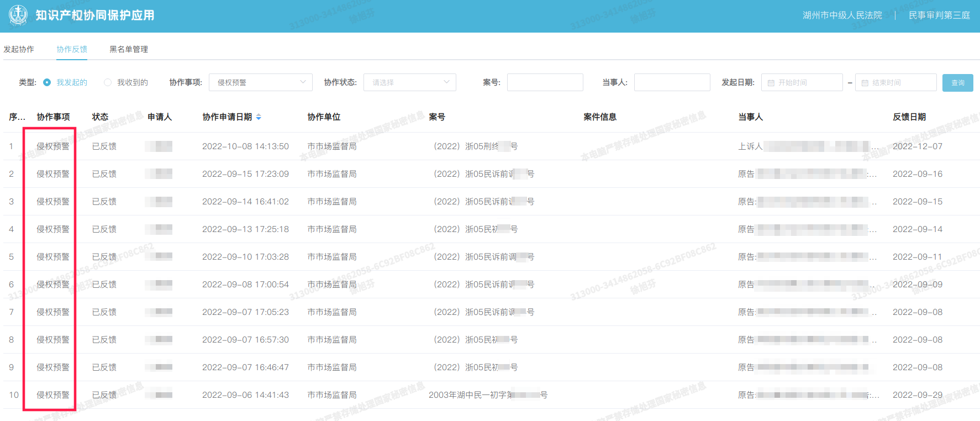Click the 2003年湖中民一初字 case number row
Screen dimensions: 980x421
(488, 395)
